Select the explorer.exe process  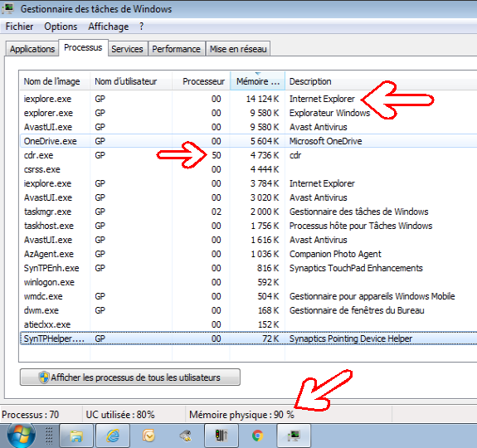pyautogui.click(x=249, y=113)
